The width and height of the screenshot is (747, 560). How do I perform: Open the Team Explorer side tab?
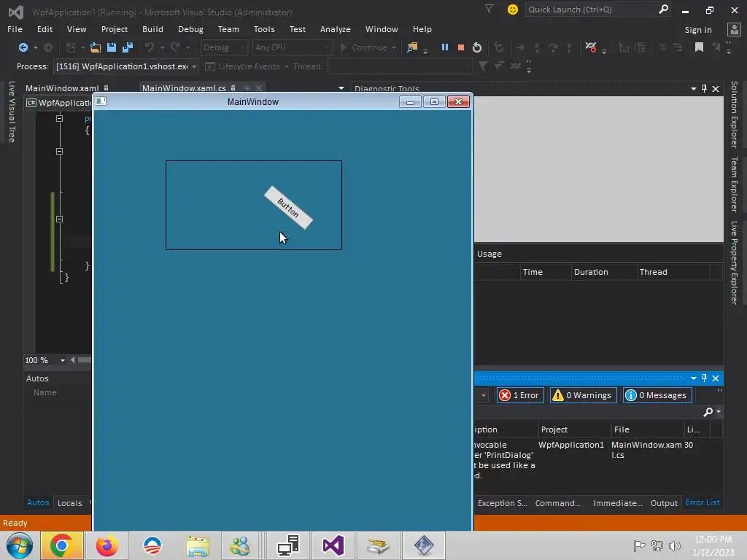pyautogui.click(x=734, y=184)
